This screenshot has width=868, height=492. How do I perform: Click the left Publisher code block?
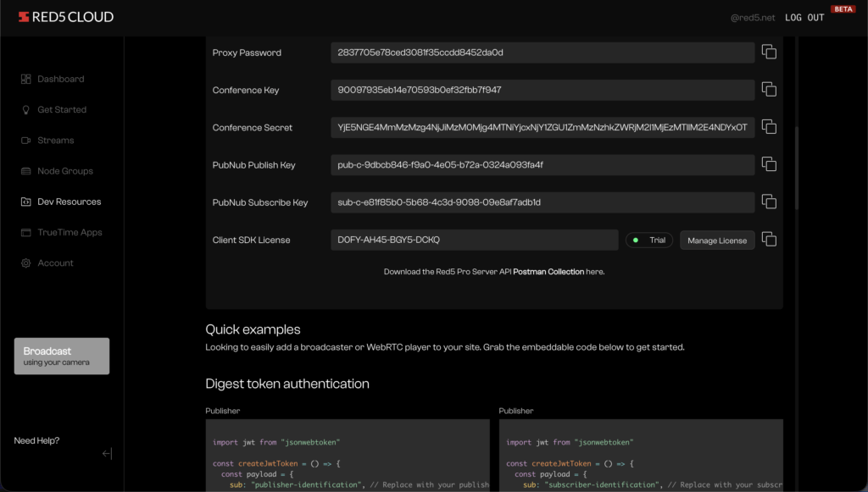[x=348, y=455]
